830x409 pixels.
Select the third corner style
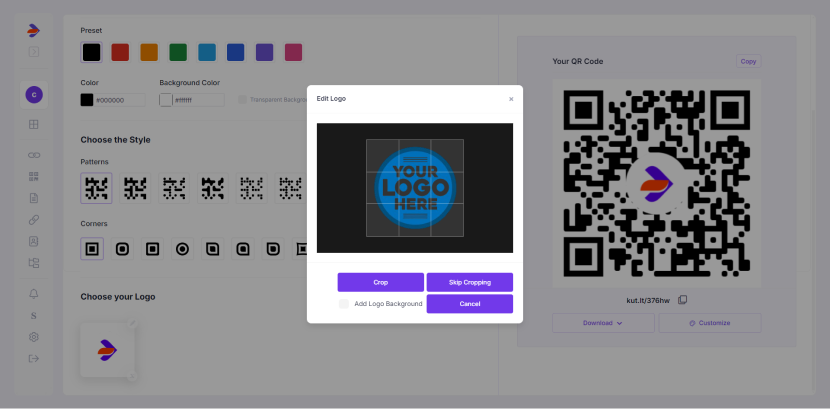152,249
